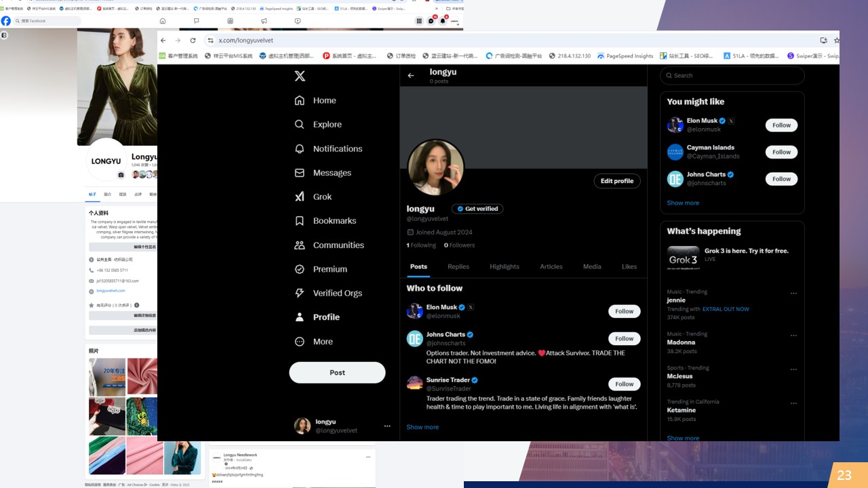Image resolution: width=868 pixels, height=488 pixels.
Task: Click the Facebook search box
Action: [47, 21]
